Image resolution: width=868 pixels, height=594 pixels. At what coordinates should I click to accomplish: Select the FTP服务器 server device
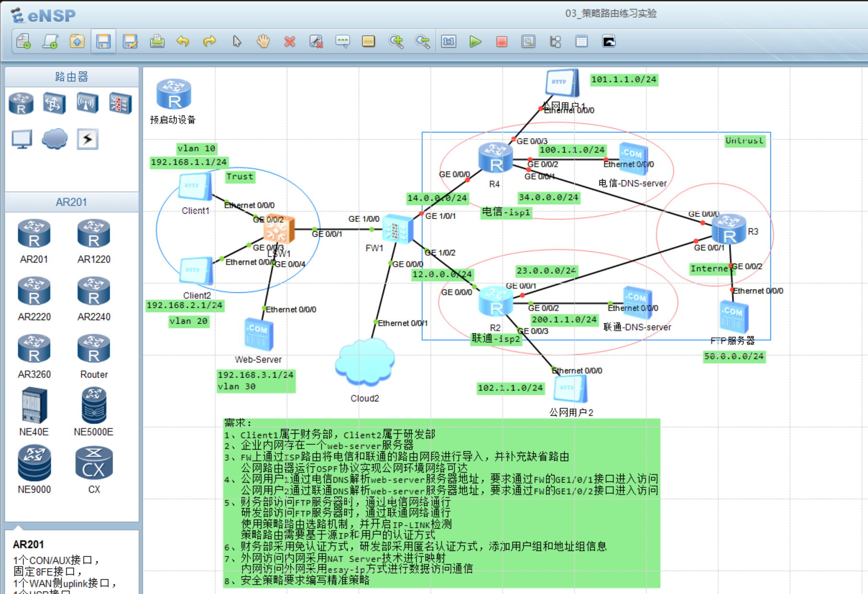click(x=734, y=317)
